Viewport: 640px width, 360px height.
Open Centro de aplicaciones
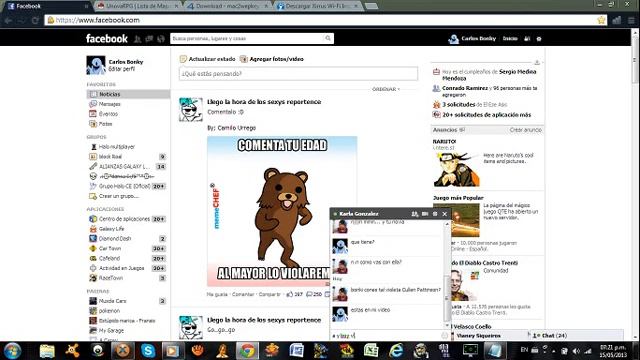pyautogui.click(x=124, y=219)
